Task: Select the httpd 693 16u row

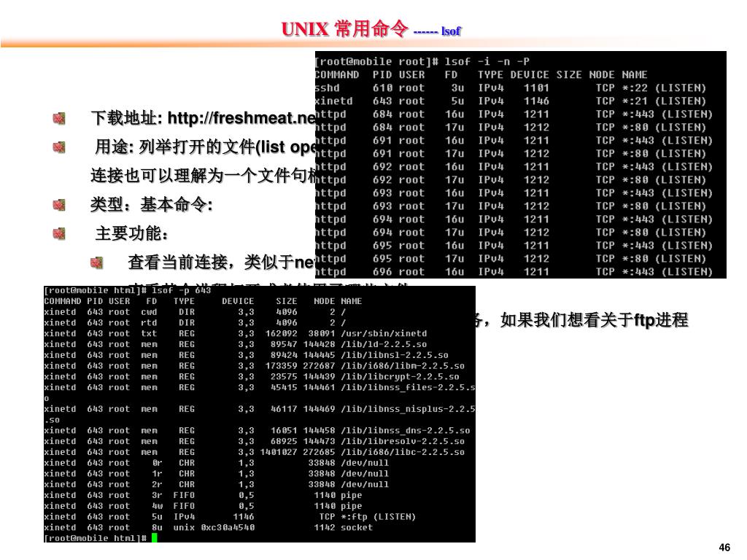Action: pos(514,193)
